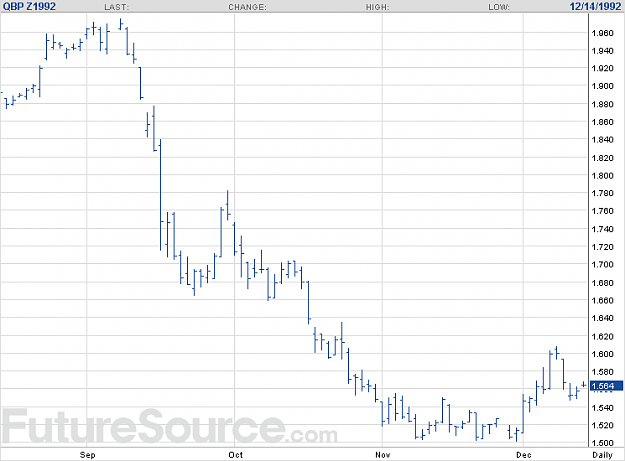Click the 1.564 current price marker
This screenshot has width=625, height=461.
pos(606,386)
